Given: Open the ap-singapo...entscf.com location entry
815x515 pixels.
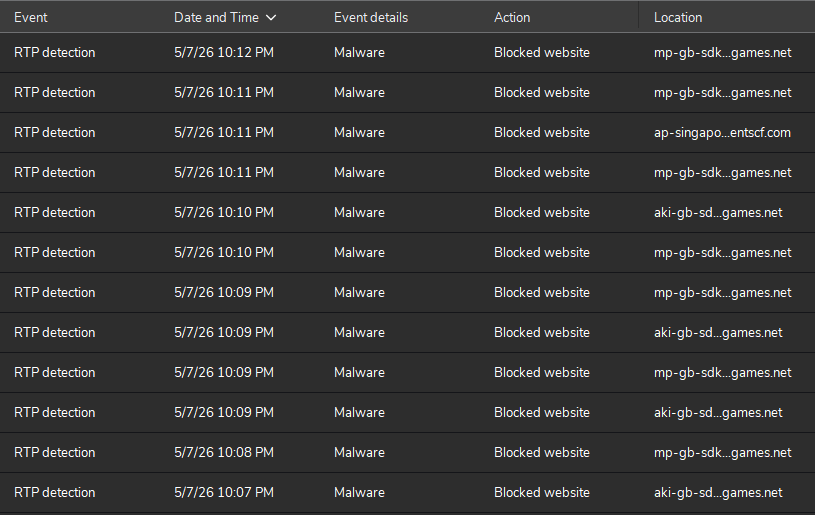Looking at the screenshot, I should tap(722, 133).
